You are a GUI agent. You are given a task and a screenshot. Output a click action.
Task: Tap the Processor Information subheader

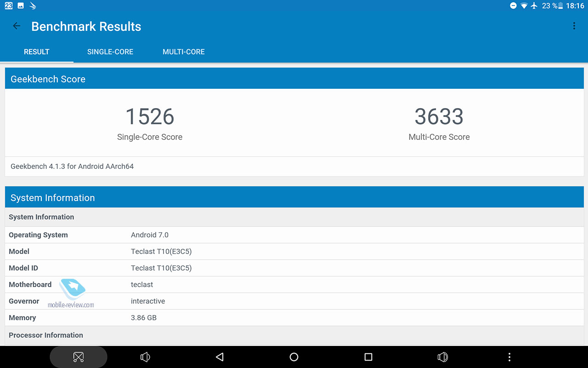[x=294, y=335]
